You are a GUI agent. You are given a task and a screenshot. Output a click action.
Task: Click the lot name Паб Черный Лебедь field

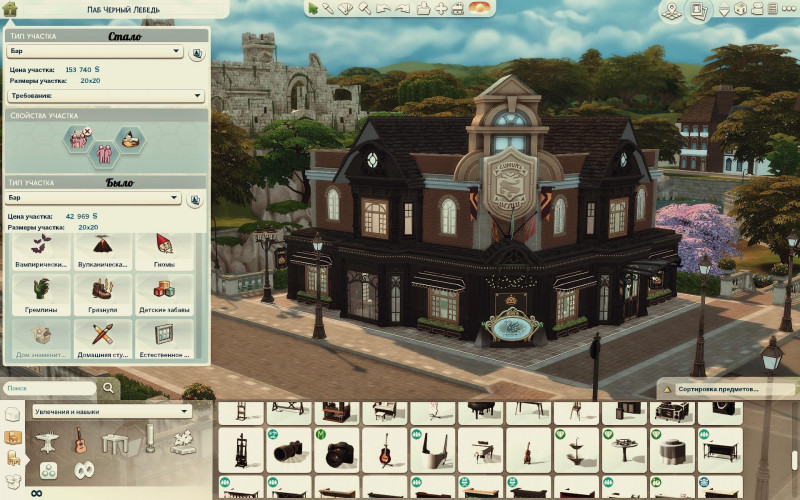coord(123,9)
